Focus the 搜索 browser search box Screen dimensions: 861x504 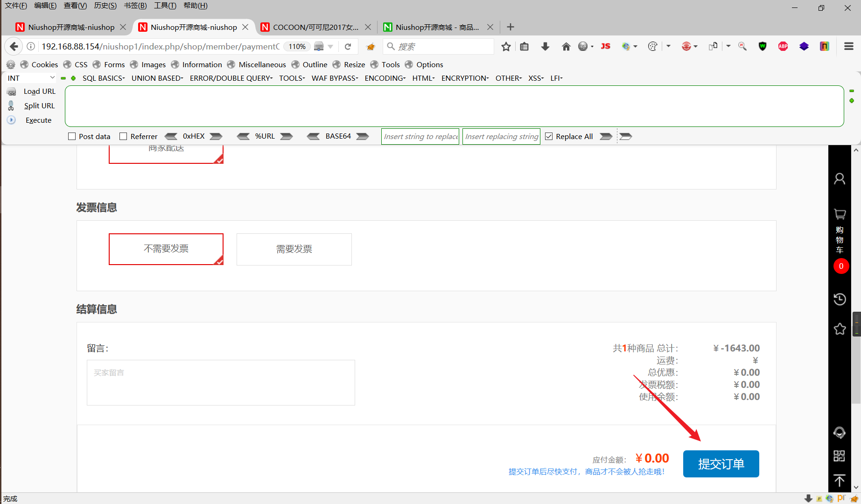(439, 47)
